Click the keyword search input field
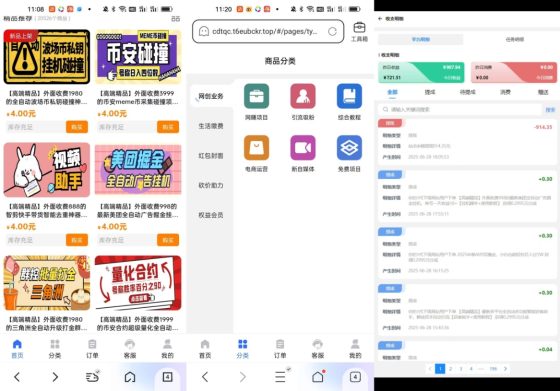The width and height of the screenshot is (560, 391). pos(461,109)
